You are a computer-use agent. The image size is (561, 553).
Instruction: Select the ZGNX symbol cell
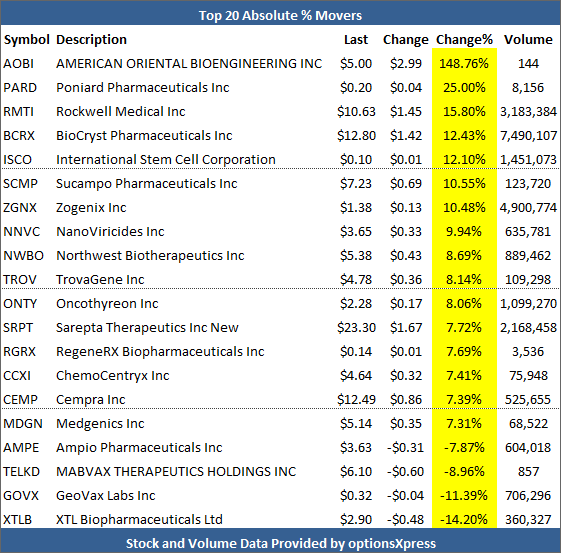click(20, 207)
